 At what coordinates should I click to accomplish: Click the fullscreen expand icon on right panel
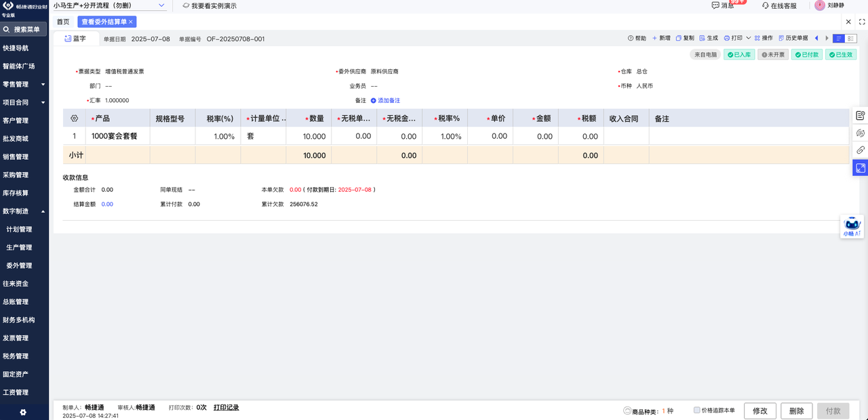860,167
